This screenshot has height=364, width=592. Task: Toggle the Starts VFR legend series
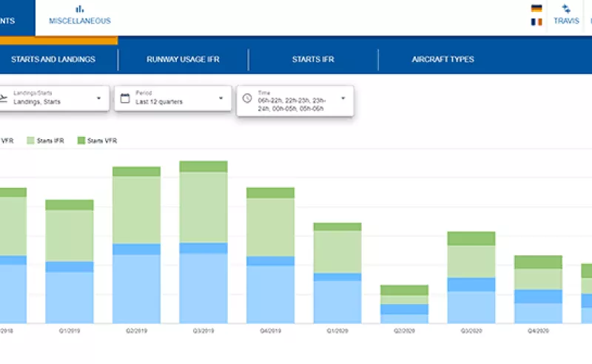pos(98,141)
